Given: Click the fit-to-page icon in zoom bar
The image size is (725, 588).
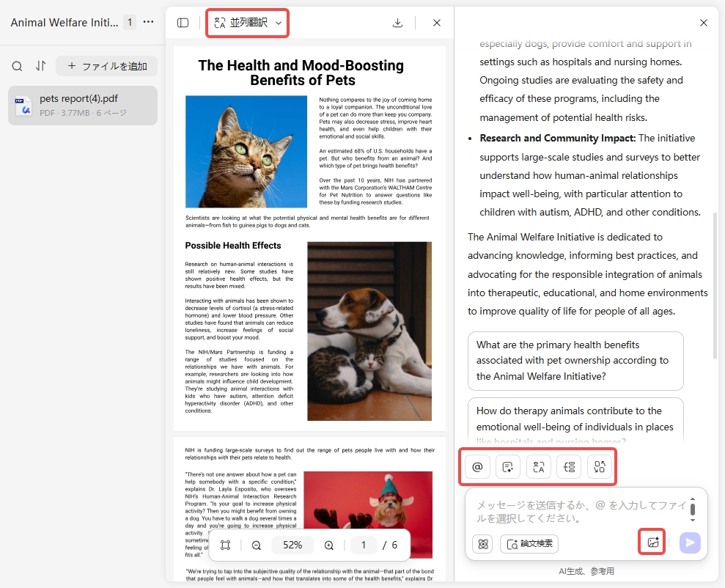Looking at the screenshot, I should [x=225, y=545].
